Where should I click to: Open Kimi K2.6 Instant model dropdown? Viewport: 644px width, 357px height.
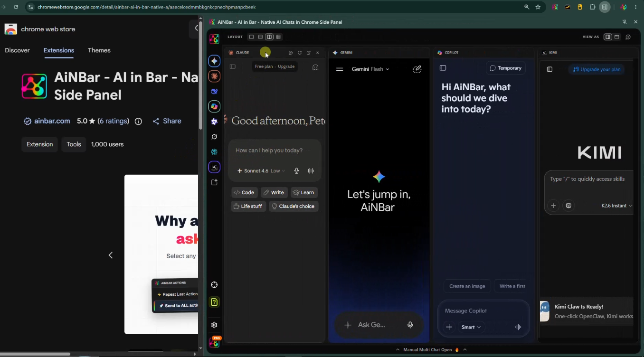[x=616, y=206]
